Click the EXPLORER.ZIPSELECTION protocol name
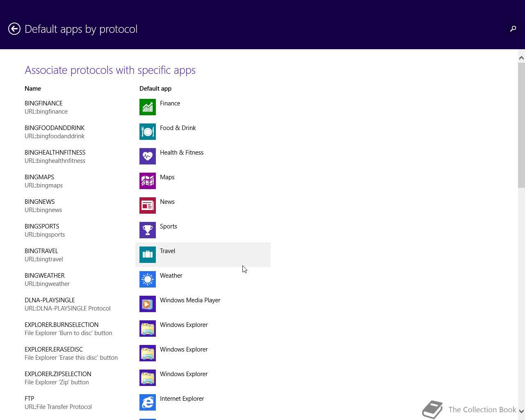 pos(58,374)
